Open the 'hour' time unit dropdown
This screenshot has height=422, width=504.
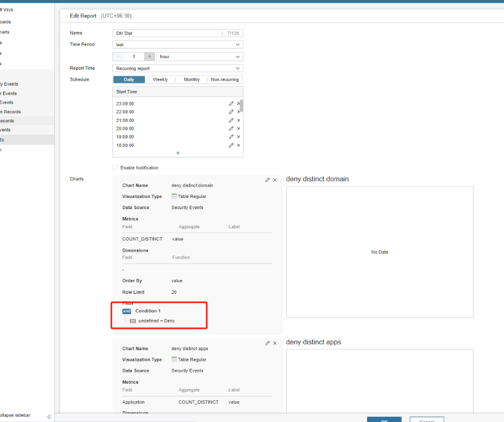click(199, 56)
